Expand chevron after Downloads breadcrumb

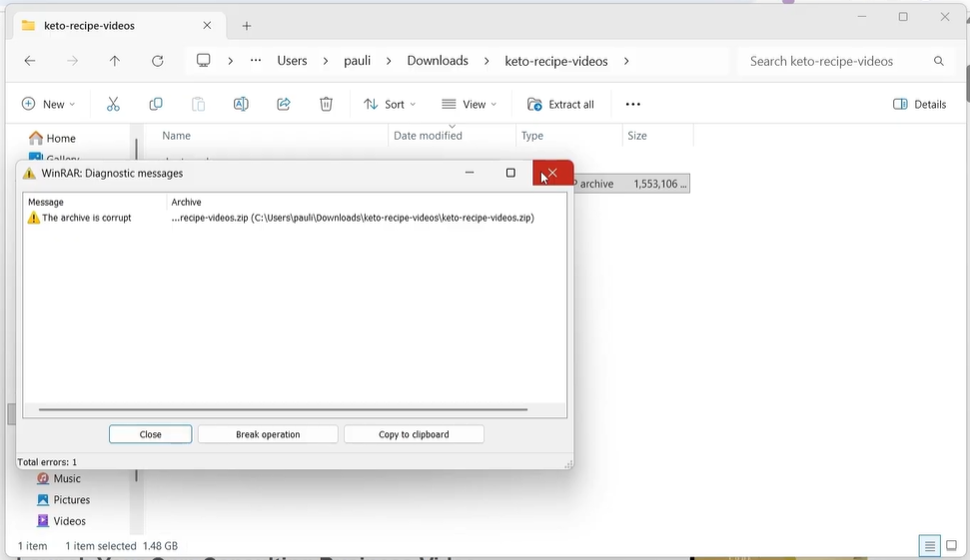[x=486, y=61]
